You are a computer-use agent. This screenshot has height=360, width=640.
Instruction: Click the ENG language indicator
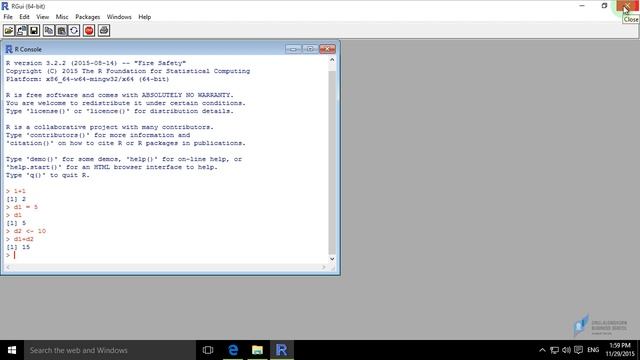(593, 350)
